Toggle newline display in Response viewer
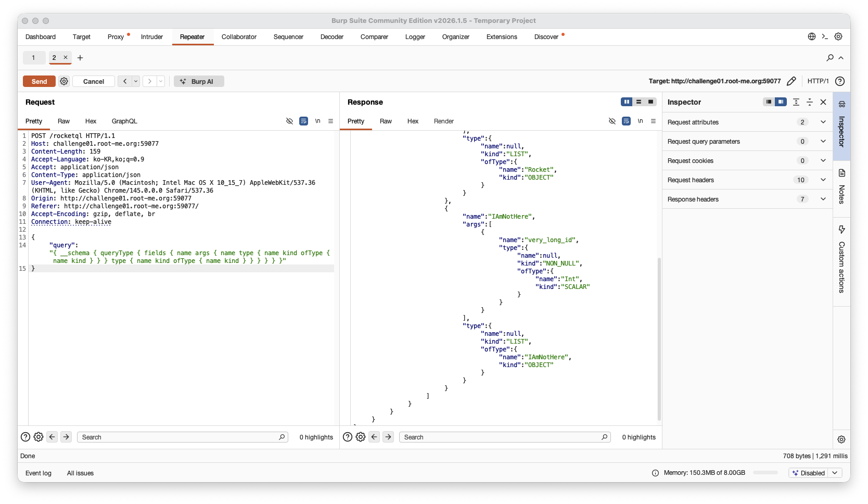 (640, 121)
